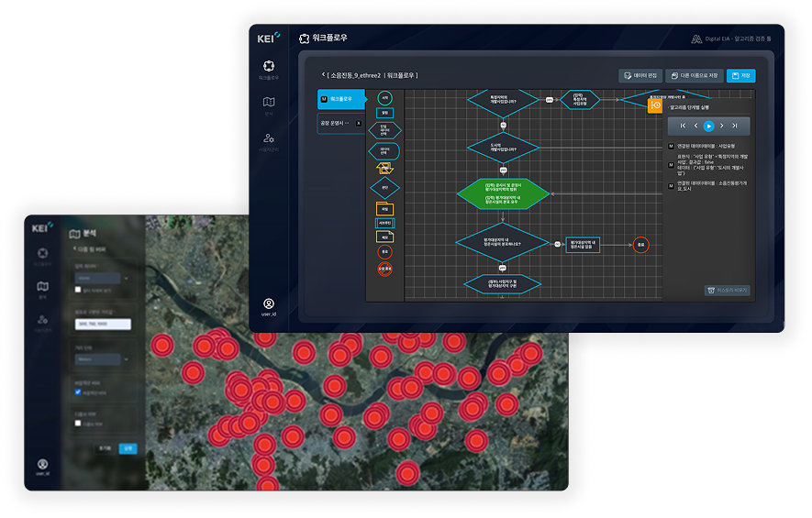Open the Meters distance unit dropdown

pyautogui.click(x=101, y=359)
